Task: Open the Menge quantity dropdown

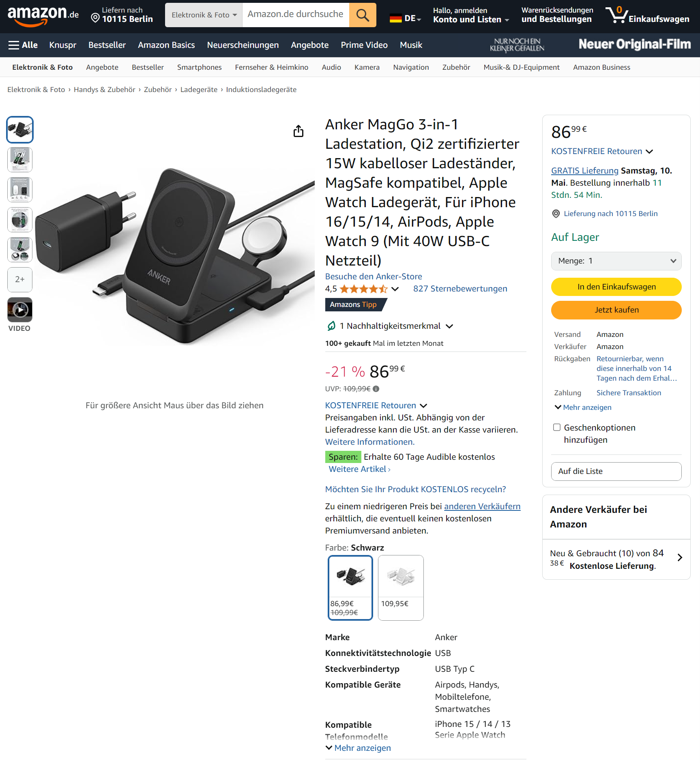Action: coord(616,261)
